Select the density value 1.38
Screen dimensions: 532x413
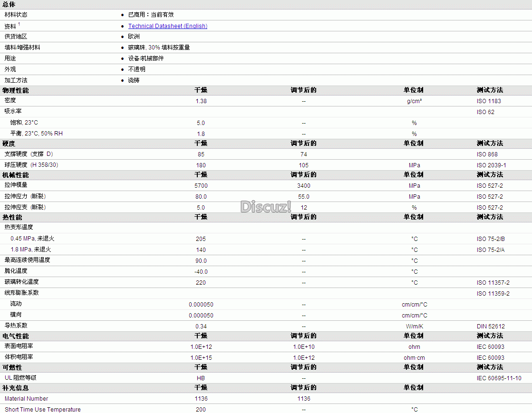click(201, 101)
